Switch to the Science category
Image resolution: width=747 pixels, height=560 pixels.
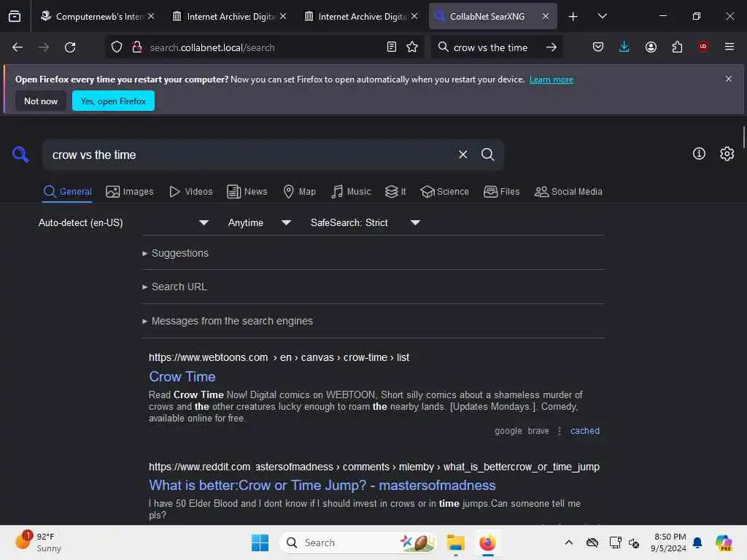(x=444, y=192)
